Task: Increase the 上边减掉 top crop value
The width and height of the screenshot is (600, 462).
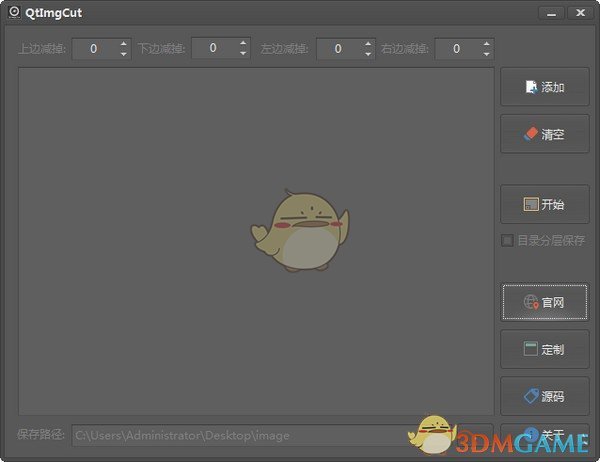Action: point(124,43)
